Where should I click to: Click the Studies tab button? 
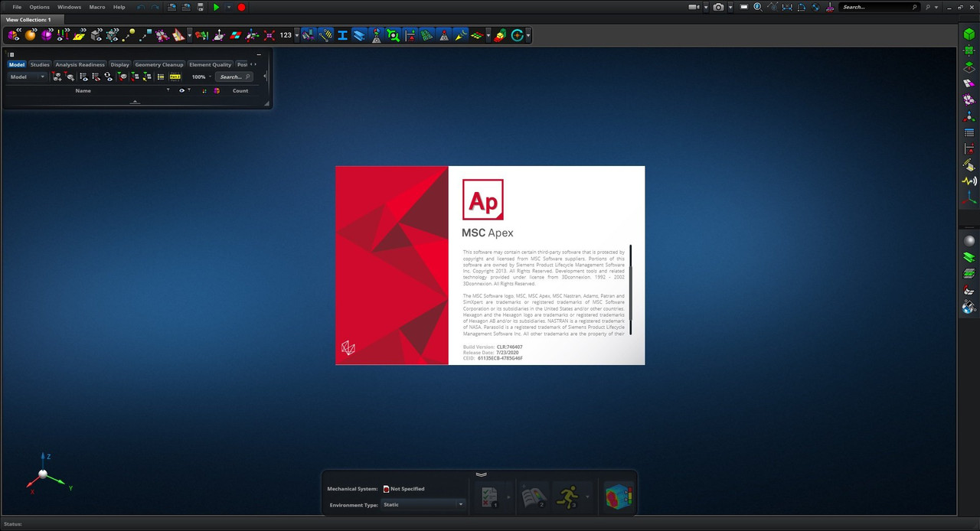40,64
